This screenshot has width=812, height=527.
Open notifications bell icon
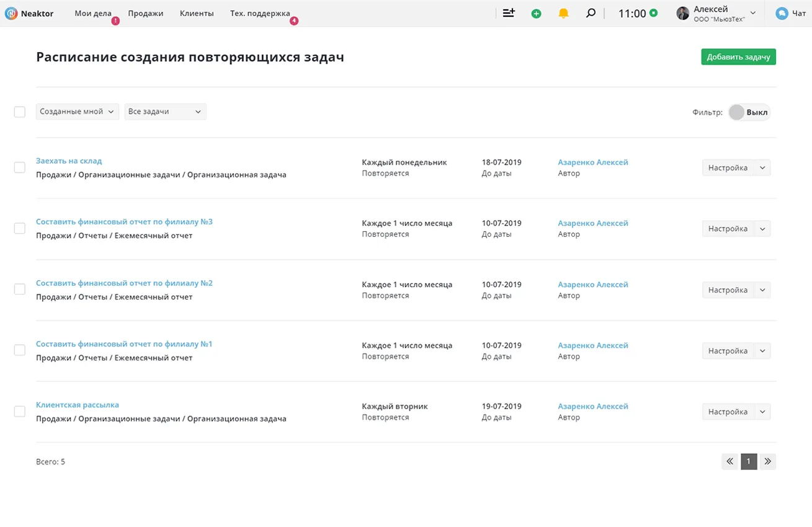(563, 13)
